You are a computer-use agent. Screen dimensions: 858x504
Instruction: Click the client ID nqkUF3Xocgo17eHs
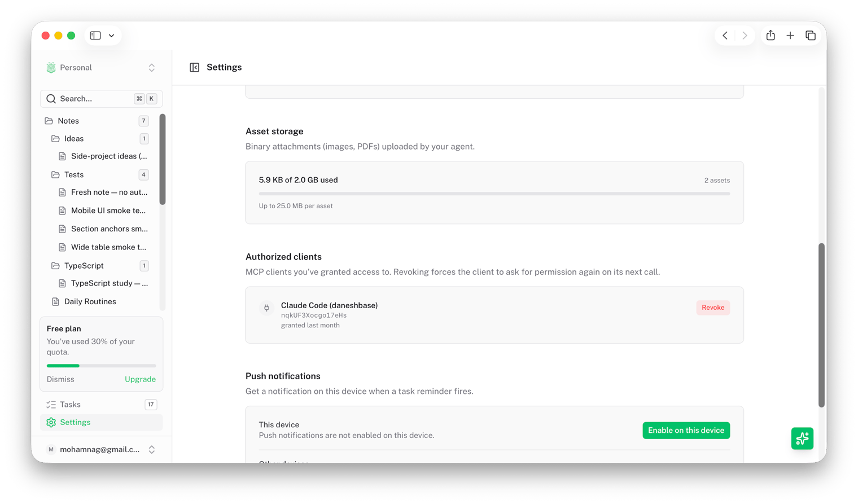point(314,315)
